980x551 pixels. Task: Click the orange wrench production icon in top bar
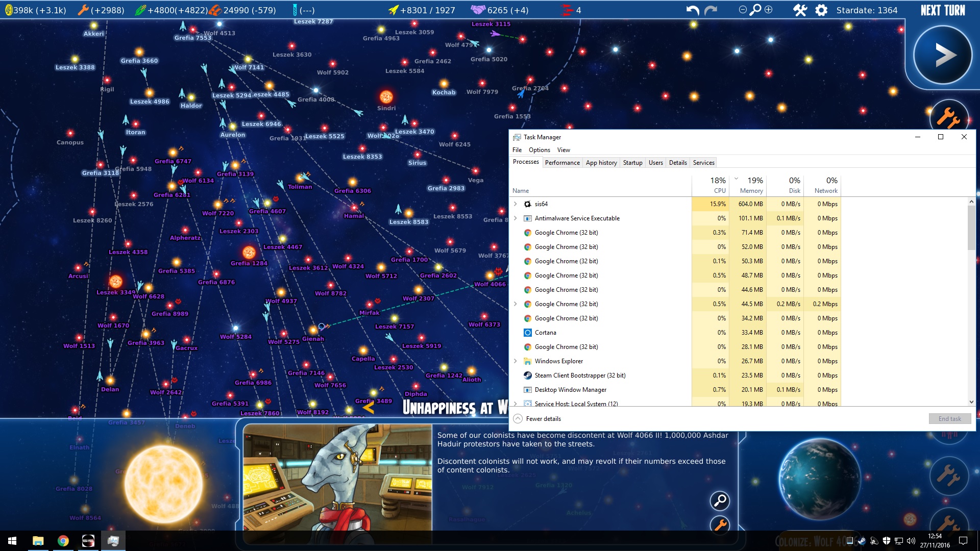pyautogui.click(x=83, y=10)
